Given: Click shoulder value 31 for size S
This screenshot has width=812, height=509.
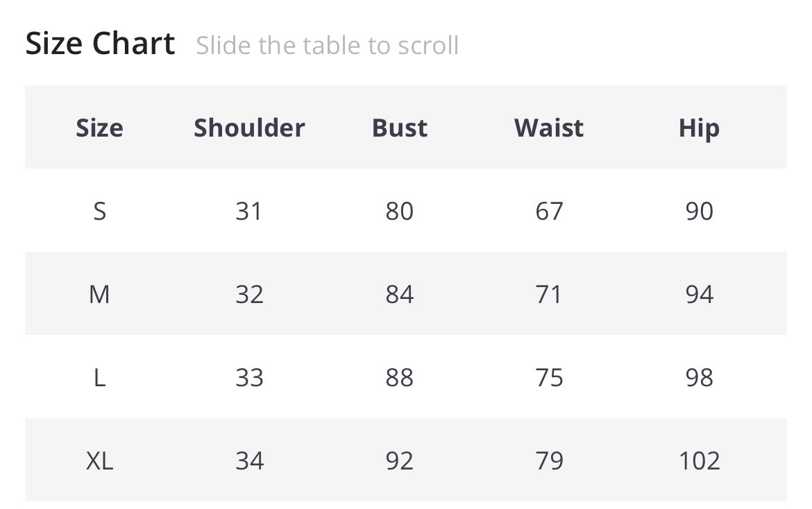Looking at the screenshot, I should (249, 212).
